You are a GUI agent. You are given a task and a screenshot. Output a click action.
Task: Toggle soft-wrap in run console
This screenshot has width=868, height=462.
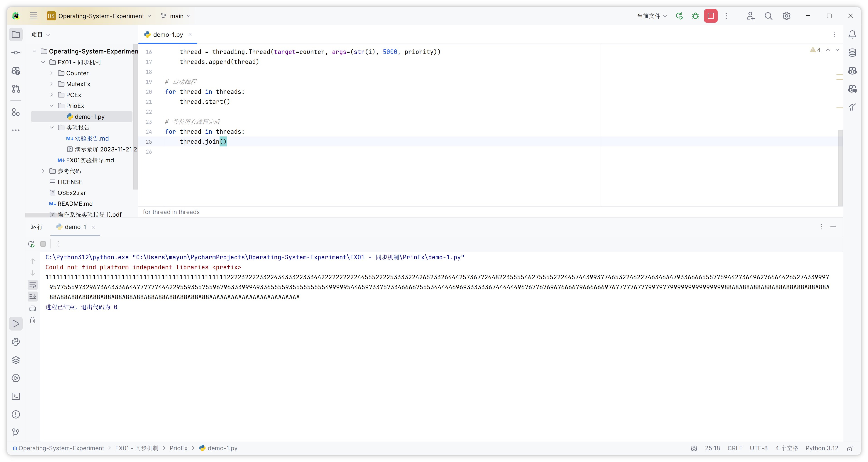point(33,285)
